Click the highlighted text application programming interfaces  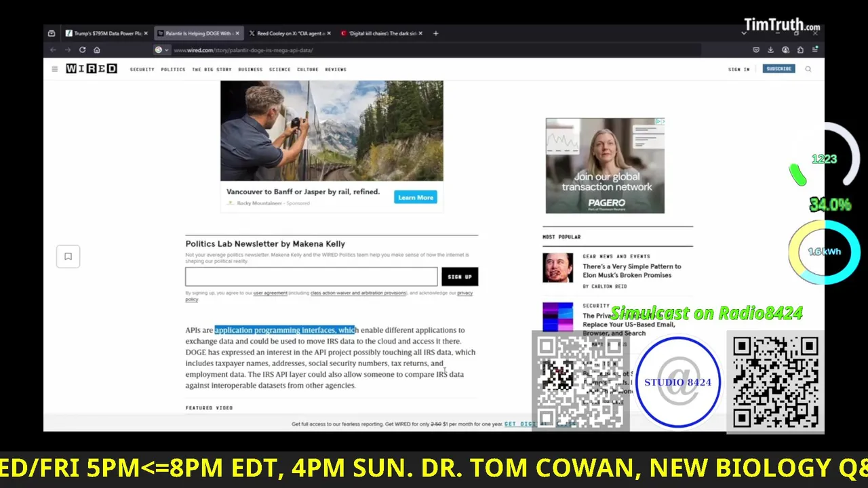285,330
